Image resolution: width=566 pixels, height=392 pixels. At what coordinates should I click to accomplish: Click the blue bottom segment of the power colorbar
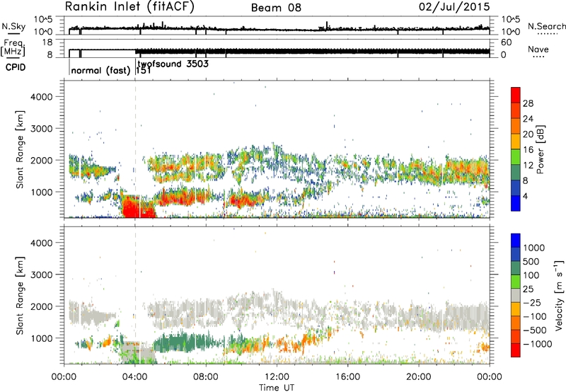point(516,203)
